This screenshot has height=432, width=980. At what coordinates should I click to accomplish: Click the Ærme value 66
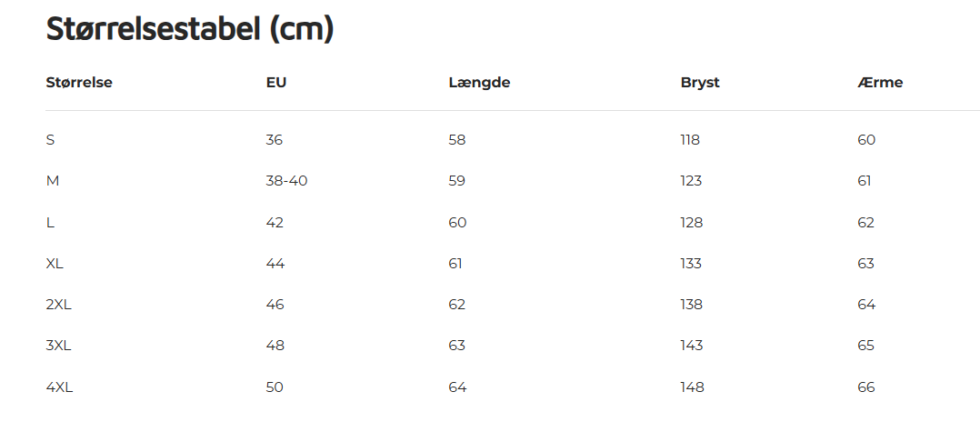[x=866, y=387]
